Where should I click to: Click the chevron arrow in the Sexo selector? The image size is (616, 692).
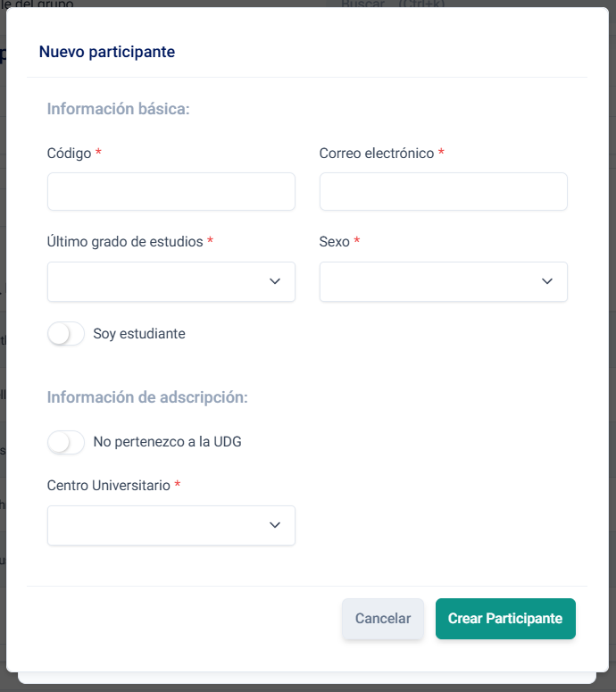[547, 281]
